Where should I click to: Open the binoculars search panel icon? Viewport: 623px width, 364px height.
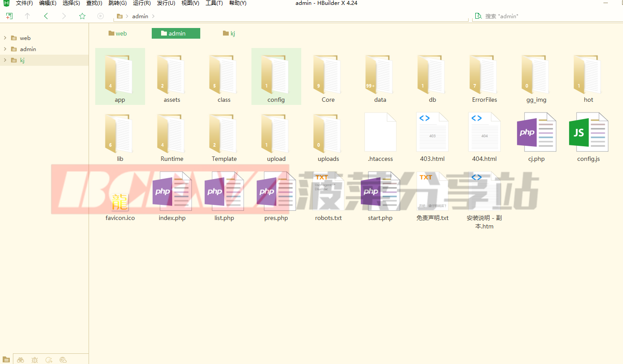pos(20,360)
